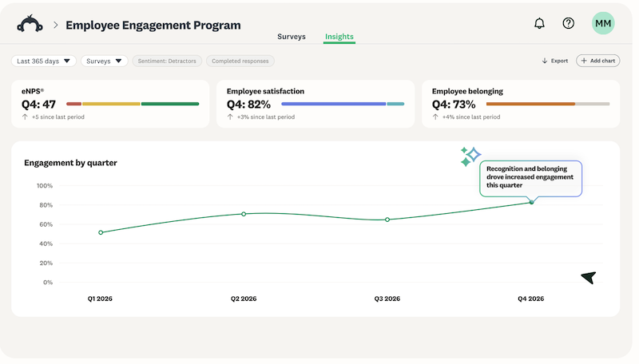Click the Q2 2026 axis label
Image resolution: width=639 pixels, height=364 pixels.
[244, 299]
